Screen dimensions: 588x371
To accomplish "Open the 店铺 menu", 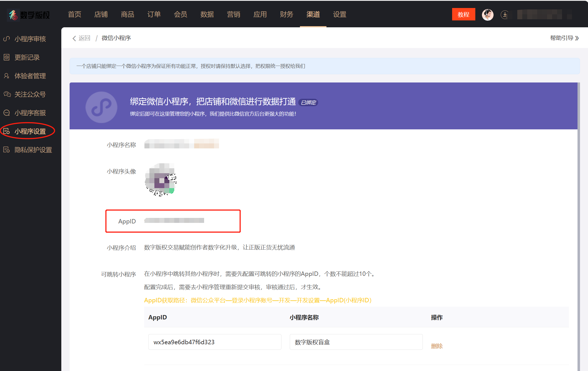I will tap(101, 14).
